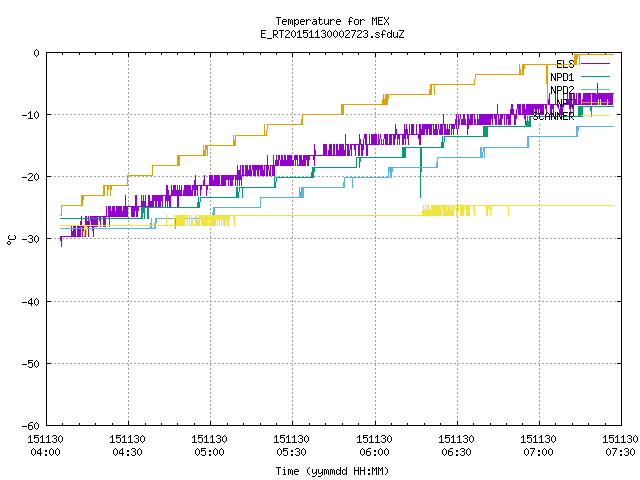The image size is (640, 480).
Task: Click the °C y-axis unit label
Action: coord(11,240)
